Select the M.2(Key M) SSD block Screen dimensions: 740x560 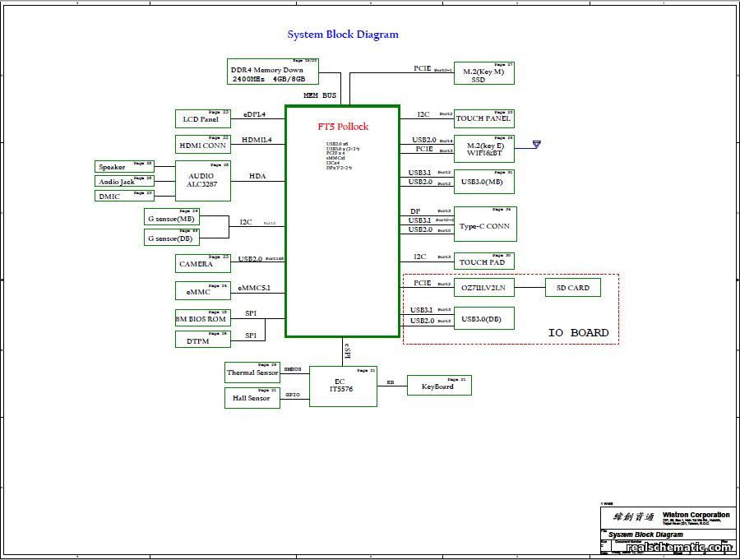484,73
